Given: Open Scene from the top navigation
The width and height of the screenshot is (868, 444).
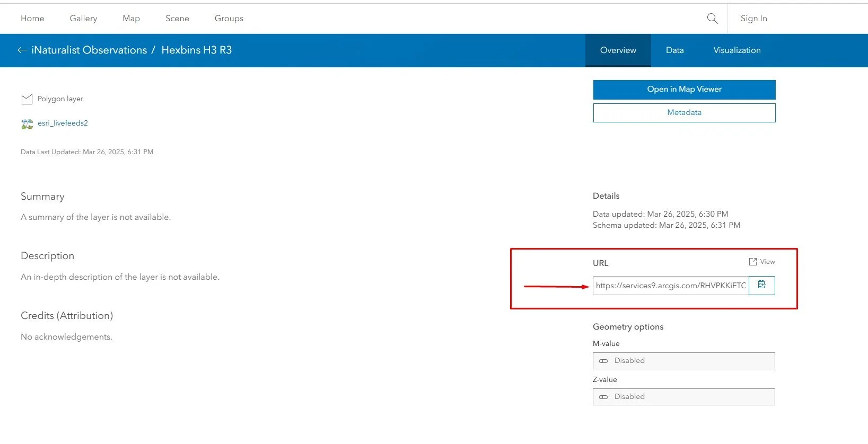Looking at the screenshot, I should 177,19.
